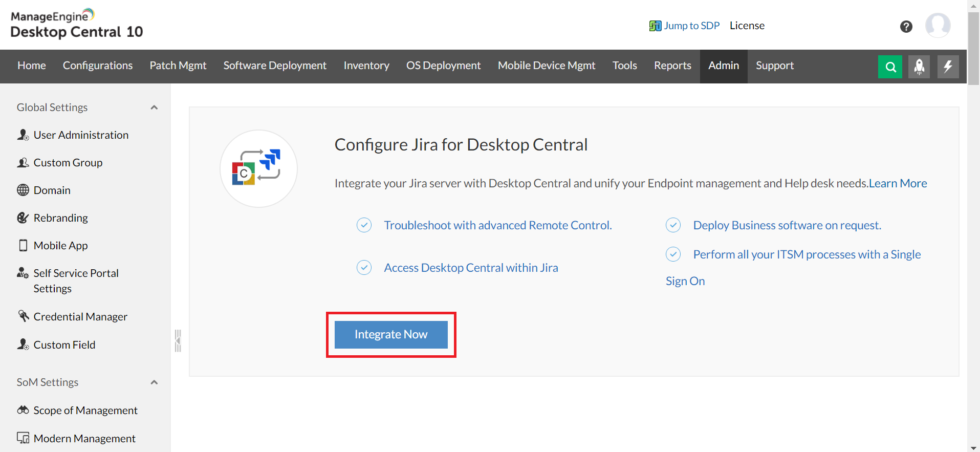The height and width of the screenshot is (452, 980).
Task: Open Scope of Management
Action: point(85,411)
